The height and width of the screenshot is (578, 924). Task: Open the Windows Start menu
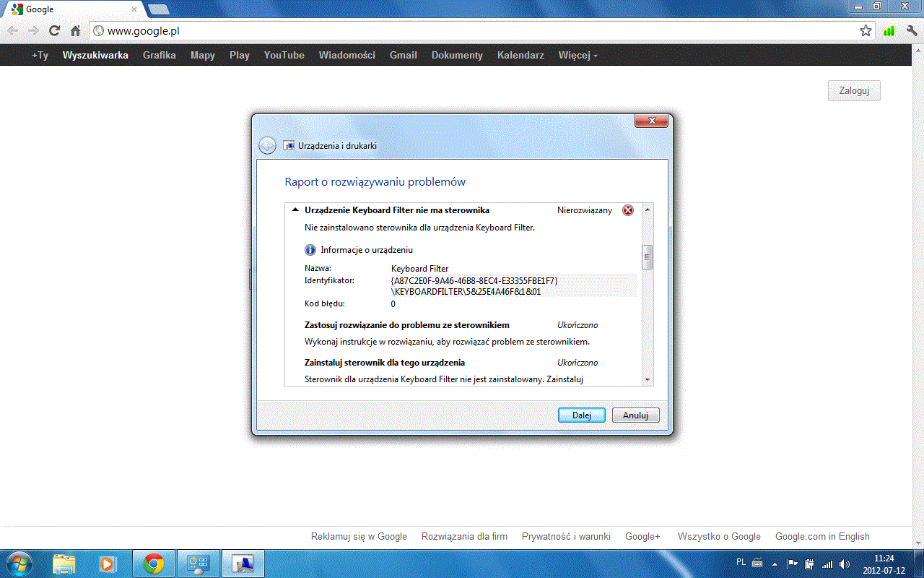pos(19,564)
